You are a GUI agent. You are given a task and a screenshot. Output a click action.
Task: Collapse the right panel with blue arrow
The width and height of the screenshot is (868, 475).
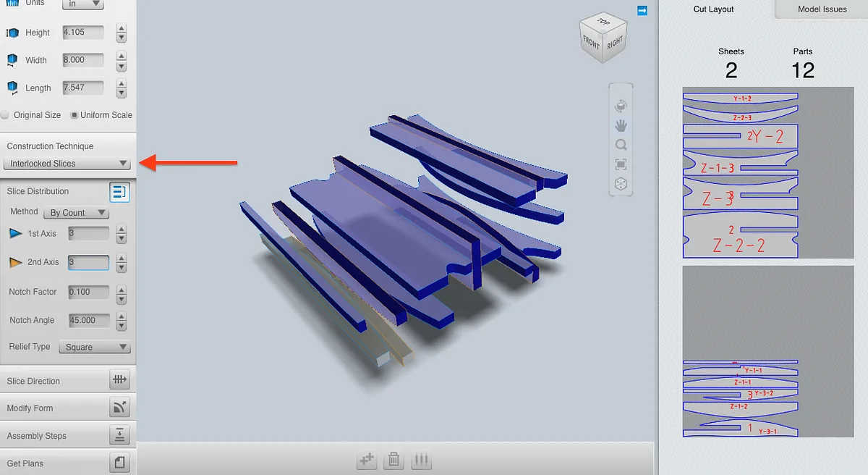coord(642,10)
